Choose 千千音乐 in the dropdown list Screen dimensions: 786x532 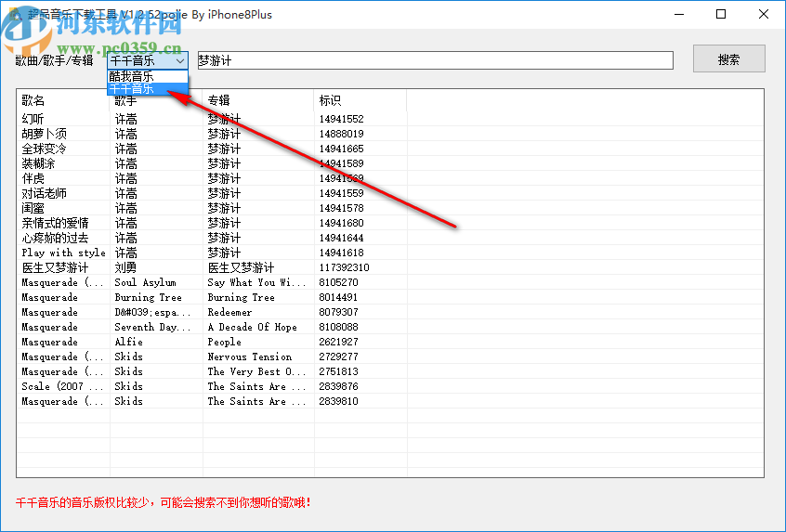click(x=148, y=89)
